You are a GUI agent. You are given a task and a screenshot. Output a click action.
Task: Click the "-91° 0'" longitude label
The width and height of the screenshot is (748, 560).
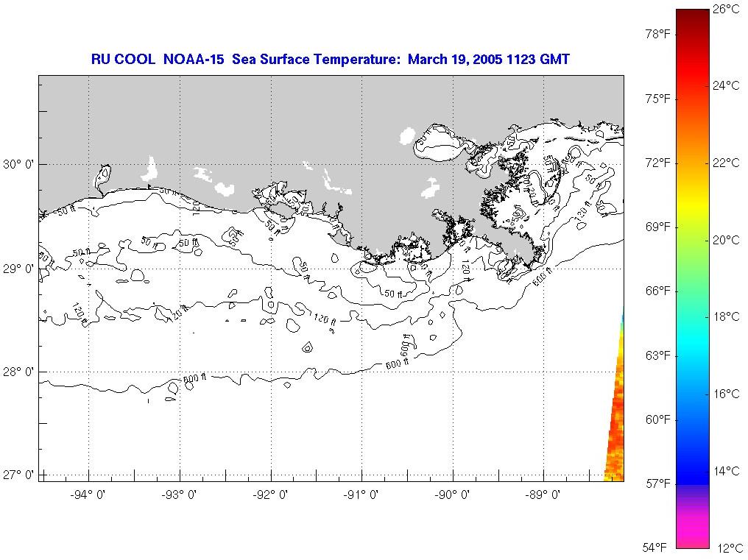coord(361,495)
